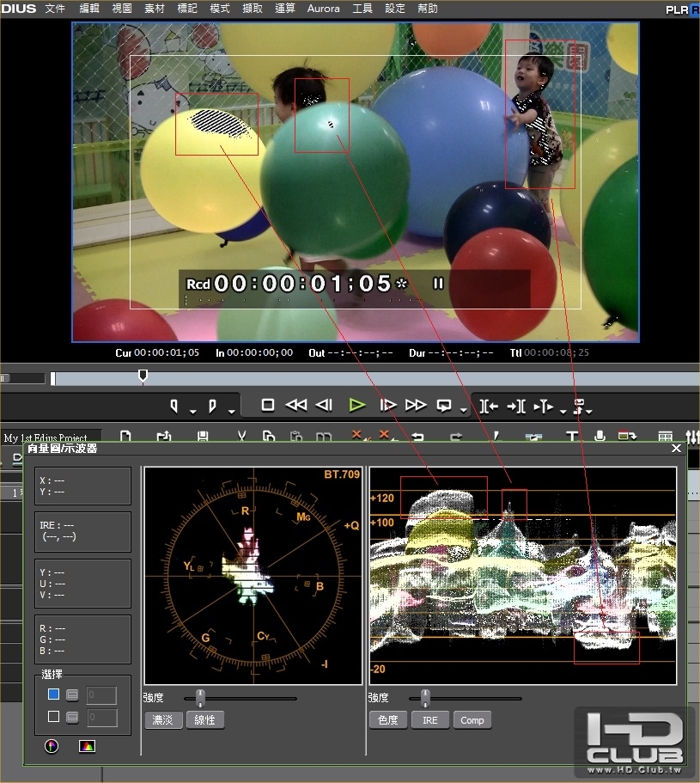Click the Loop playback icon
The height and width of the screenshot is (783, 700).
tap(444, 406)
